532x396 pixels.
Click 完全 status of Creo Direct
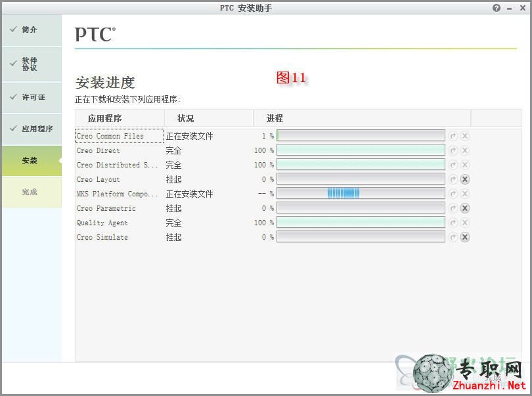click(173, 150)
